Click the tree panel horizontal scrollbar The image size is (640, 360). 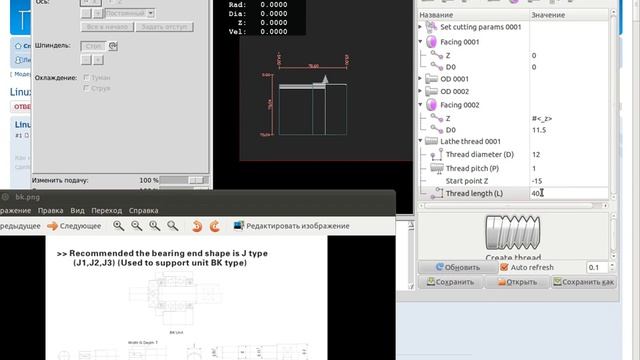click(513, 206)
